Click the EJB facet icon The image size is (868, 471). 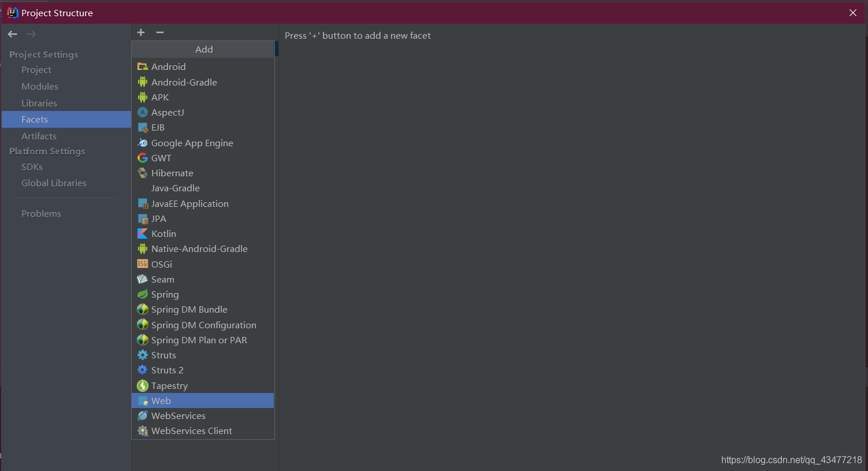143,127
